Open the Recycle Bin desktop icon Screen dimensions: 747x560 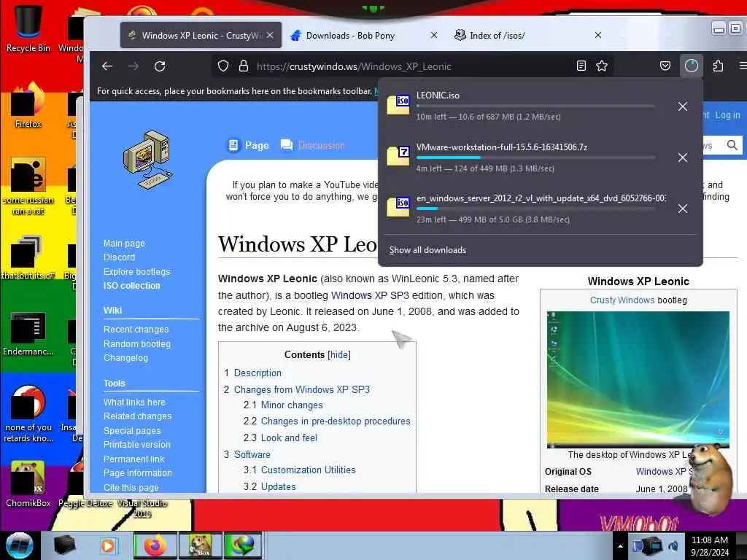[x=28, y=27]
